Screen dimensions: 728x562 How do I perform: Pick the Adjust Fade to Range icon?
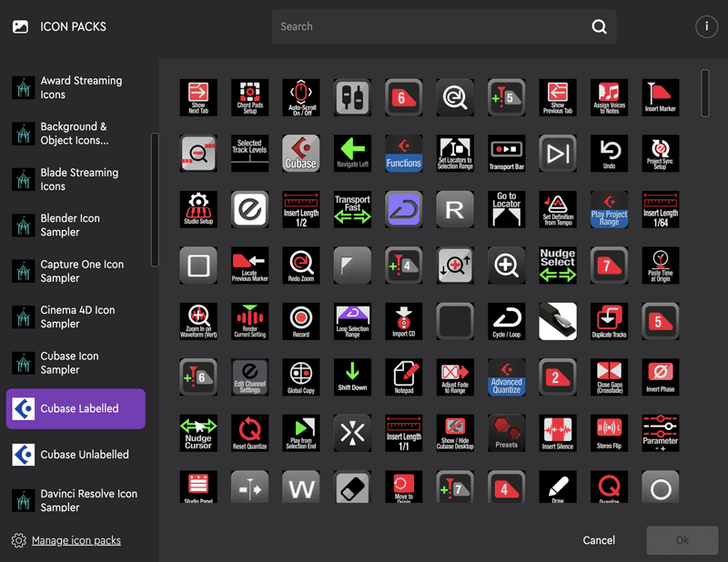(455, 376)
